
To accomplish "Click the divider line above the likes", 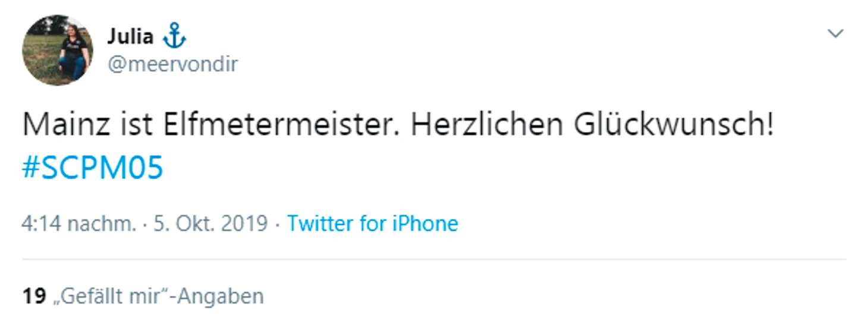I will pyautogui.click(x=434, y=260).
